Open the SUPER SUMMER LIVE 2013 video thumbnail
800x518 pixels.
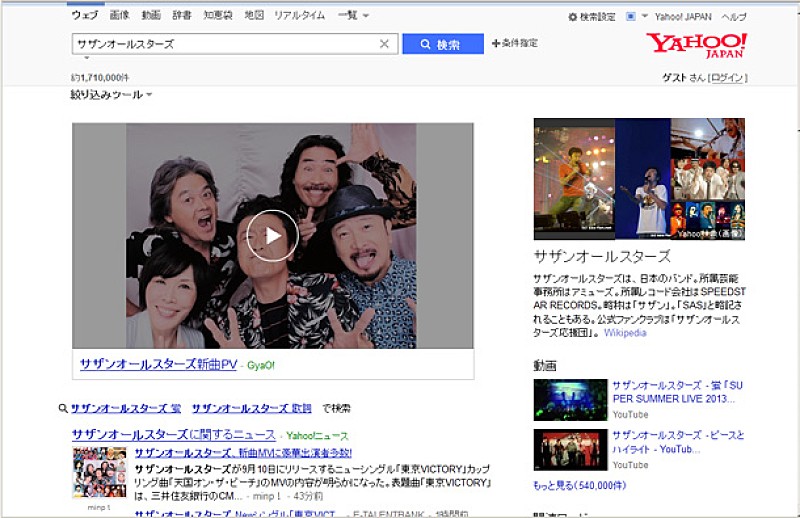[570, 399]
